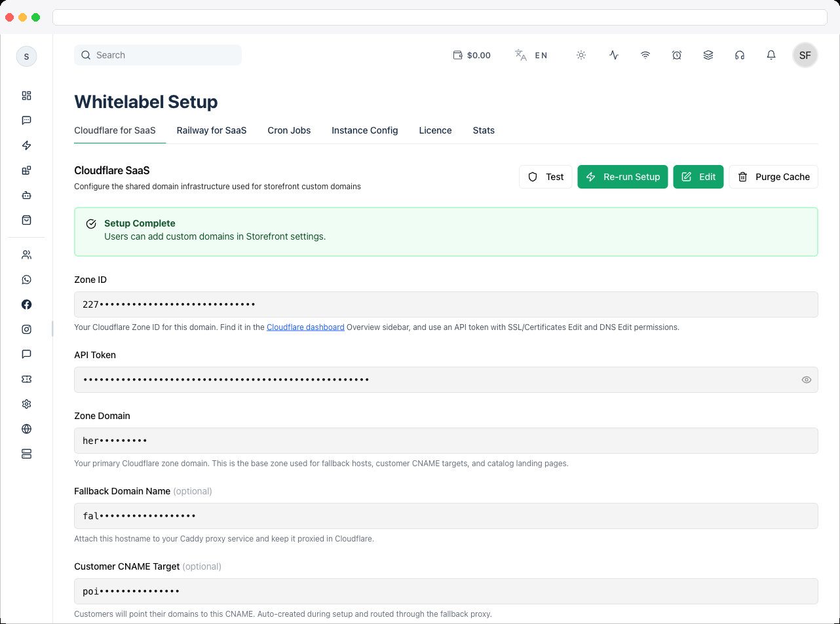
Task: Click the Re-run Setup button
Action: pyautogui.click(x=623, y=177)
